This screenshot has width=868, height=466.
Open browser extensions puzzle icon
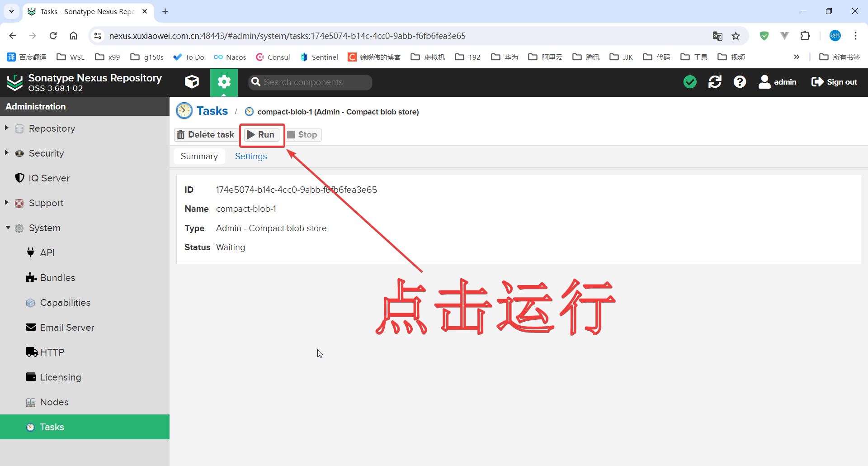coord(805,36)
